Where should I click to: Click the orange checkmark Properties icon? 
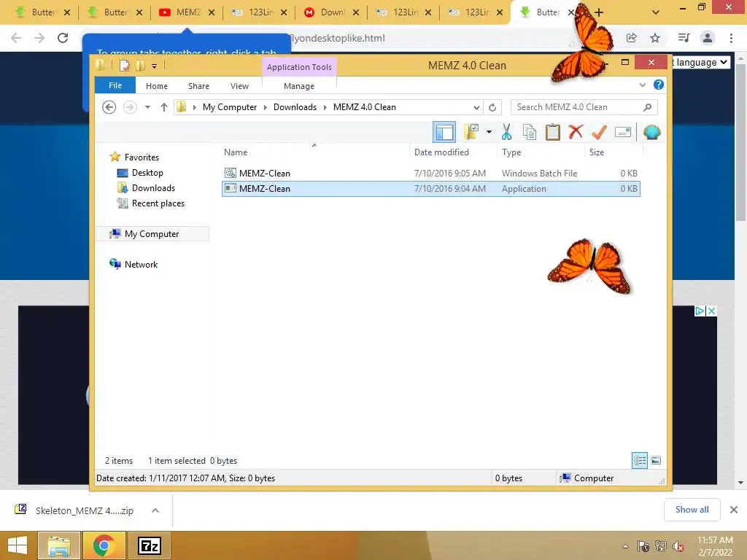coord(599,132)
